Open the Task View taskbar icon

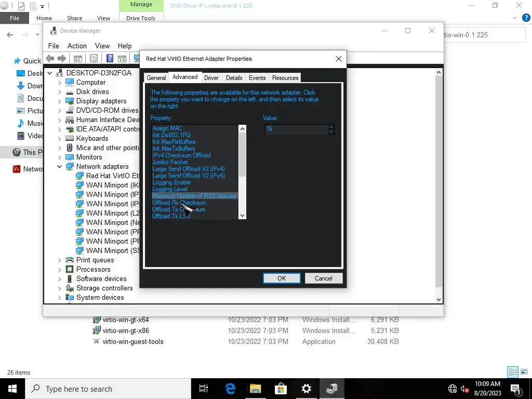point(204,389)
